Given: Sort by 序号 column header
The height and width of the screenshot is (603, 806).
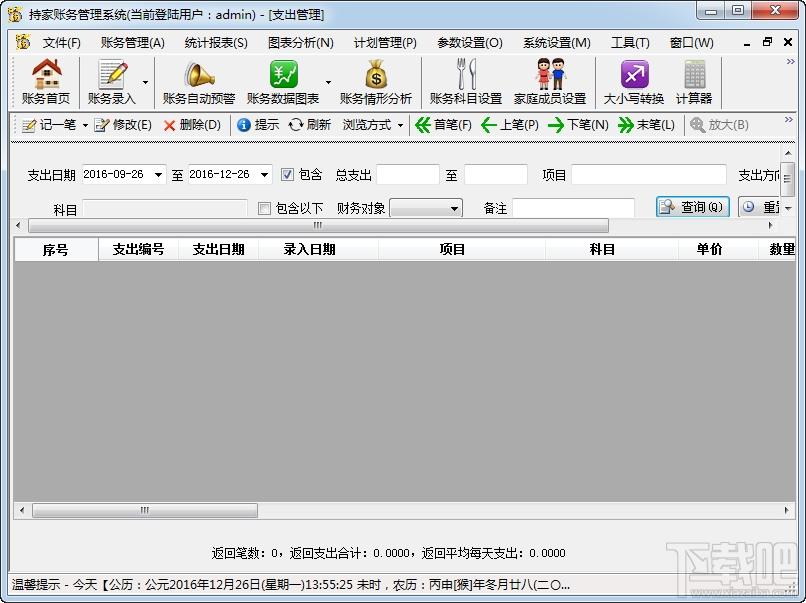Looking at the screenshot, I should (56, 250).
